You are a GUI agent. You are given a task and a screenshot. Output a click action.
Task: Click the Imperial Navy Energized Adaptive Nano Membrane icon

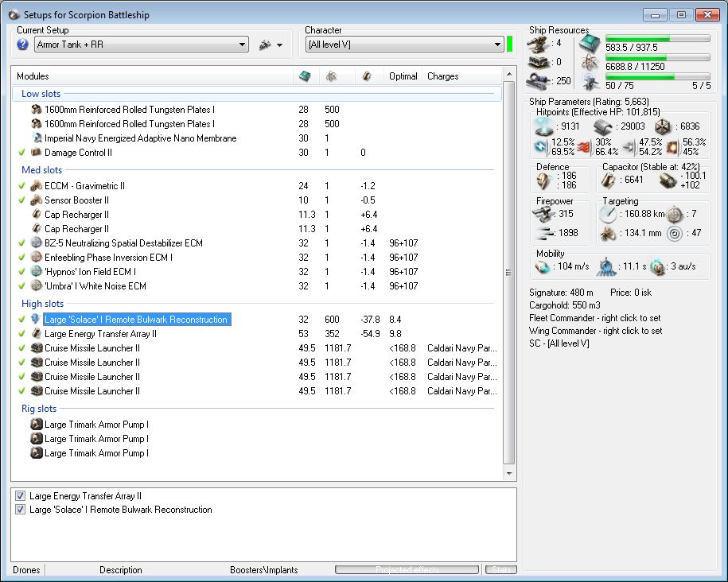[x=37, y=138]
